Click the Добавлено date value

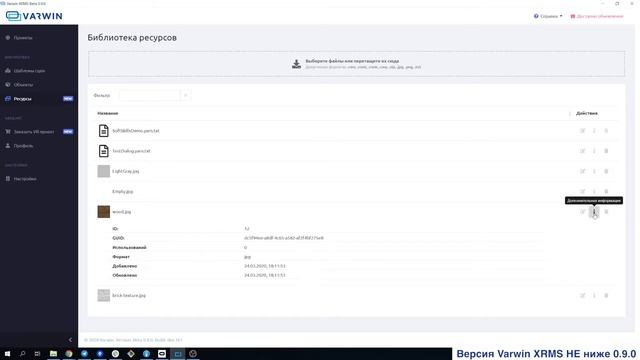[x=264, y=266]
